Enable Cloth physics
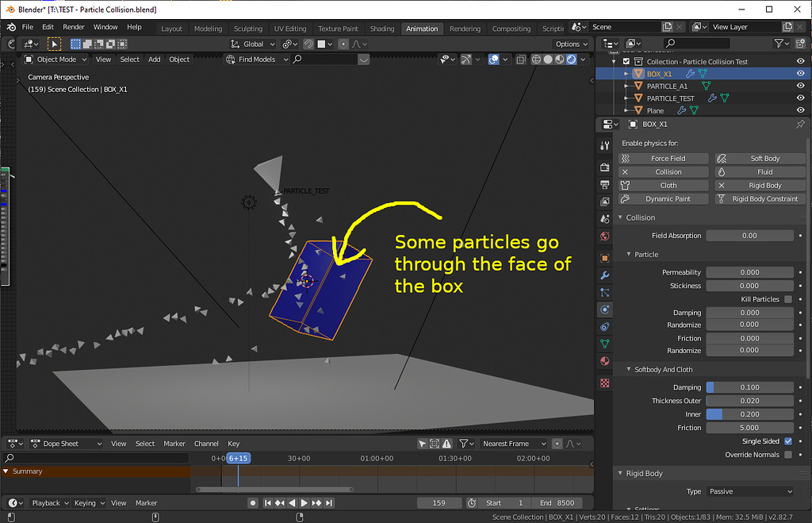812x523 pixels. point(664,186)
